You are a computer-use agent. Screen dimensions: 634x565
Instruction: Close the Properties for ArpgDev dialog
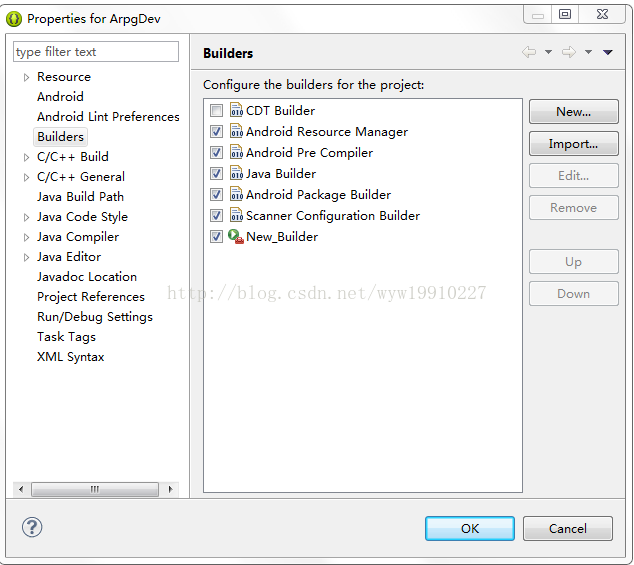pyautogui.click(x=602, y=15)
